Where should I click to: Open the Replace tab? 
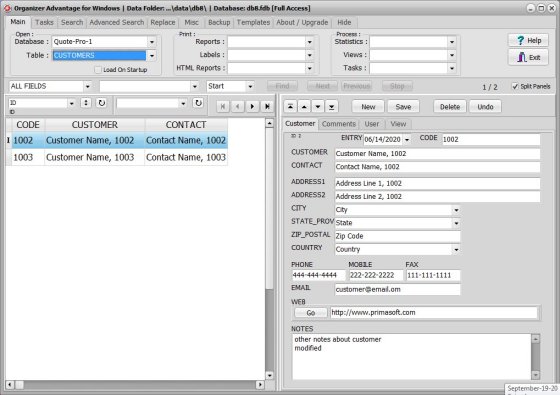tap(163, 22)
